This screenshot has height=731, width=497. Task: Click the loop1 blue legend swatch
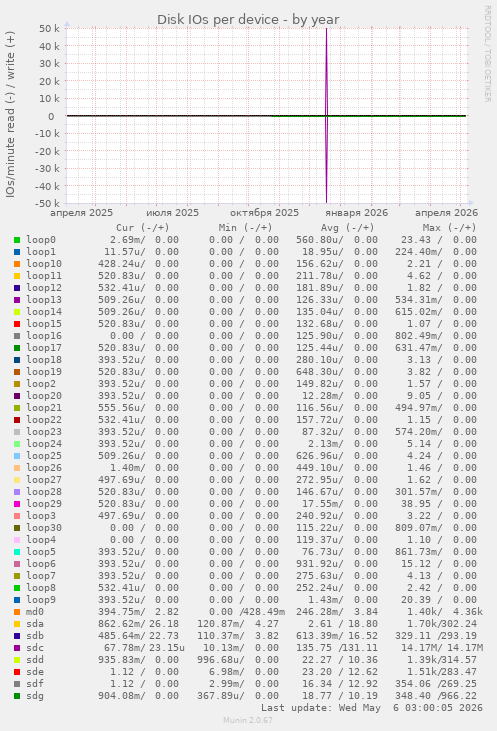tap(17, 252)
